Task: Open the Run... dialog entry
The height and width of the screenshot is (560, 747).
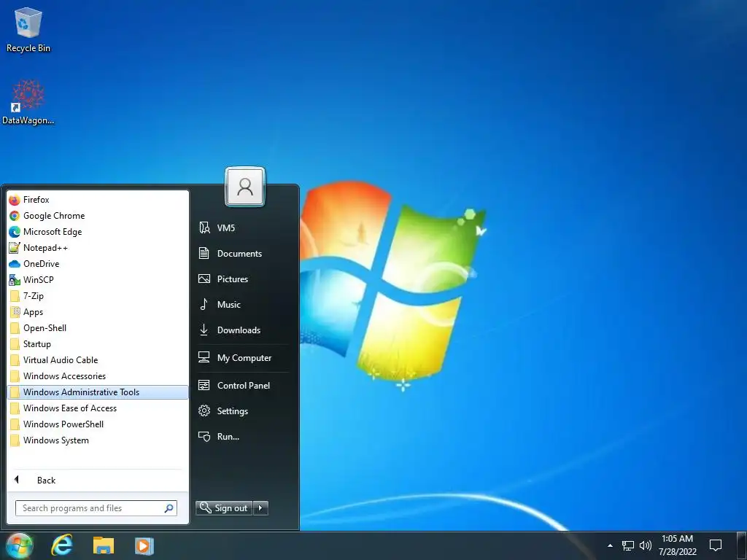Action: (244, 437)
